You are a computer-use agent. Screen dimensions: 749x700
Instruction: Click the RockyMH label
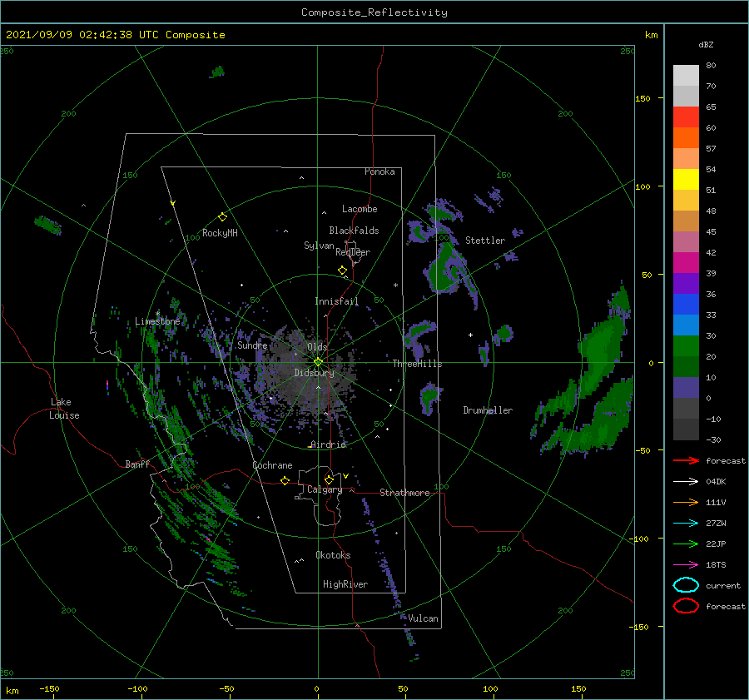click(x=220, y=233)
